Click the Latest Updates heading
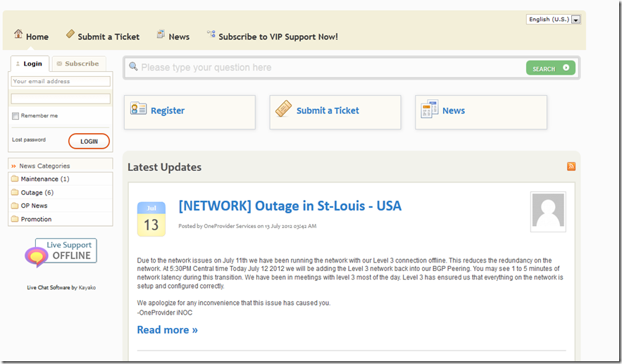Viewport: 622px width, 364px height. [x=164, y=167]
